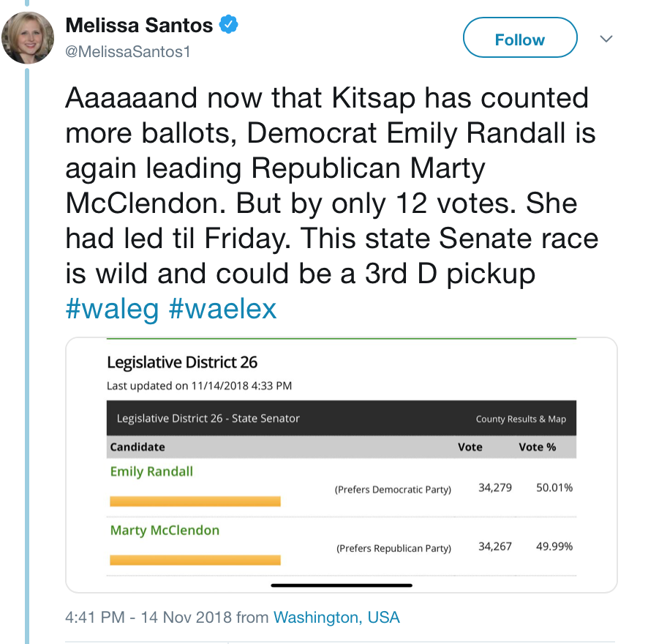The height and width of the screenshot is (644, 648).
Task: Open the @MelissaSantos1 handle
Action: 128,52
